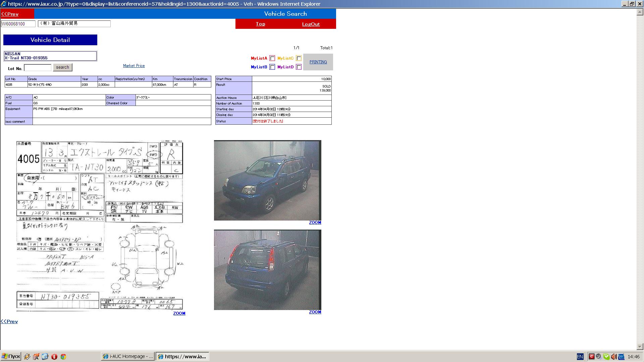Image resolution: width=644 pixels, height=362 pixels.
Task: Select the SOLD 139,000 result cell
Action: click(x=291, y=88)
